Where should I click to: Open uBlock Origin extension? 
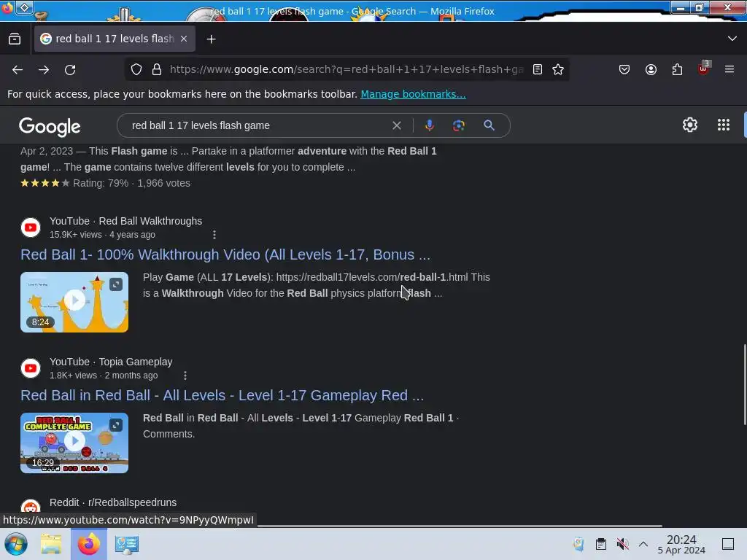[704, 69]
